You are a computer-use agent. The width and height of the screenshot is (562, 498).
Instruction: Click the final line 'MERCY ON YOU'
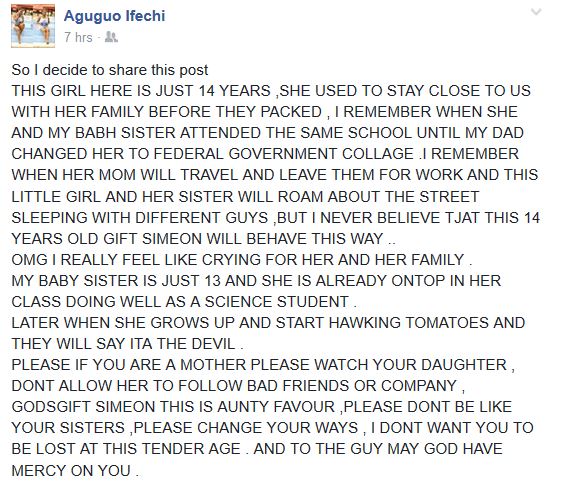71,470
